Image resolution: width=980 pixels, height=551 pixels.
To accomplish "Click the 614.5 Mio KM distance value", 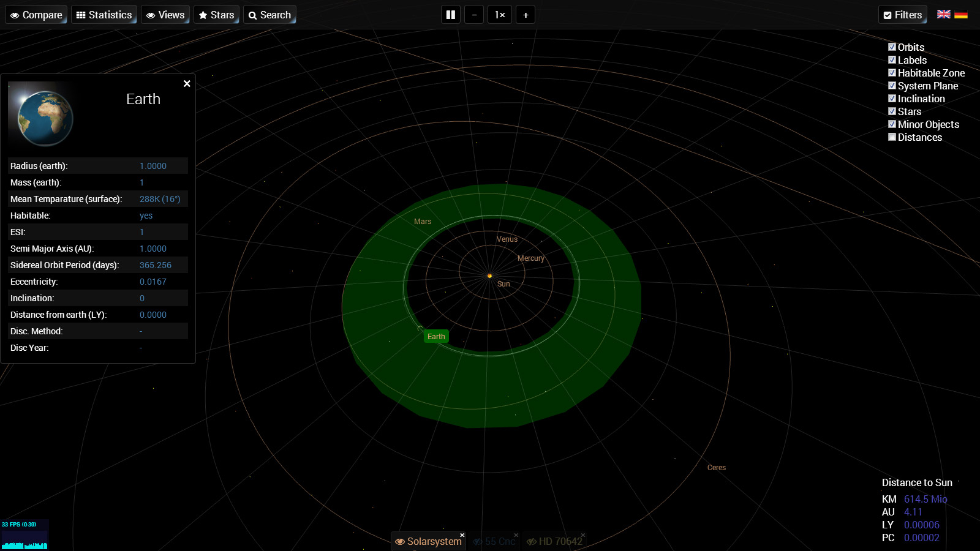I will tap(925, 499).
